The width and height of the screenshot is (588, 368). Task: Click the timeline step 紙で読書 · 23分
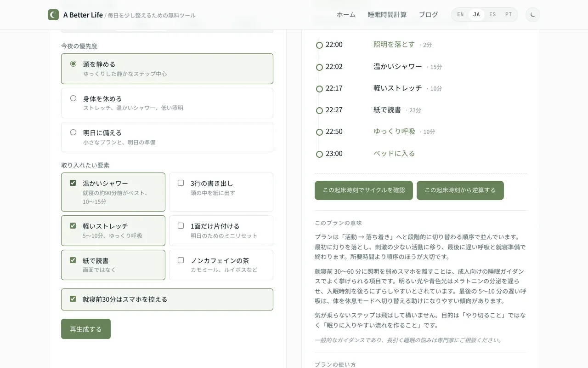pyautogui.click(x=397, y=110)
